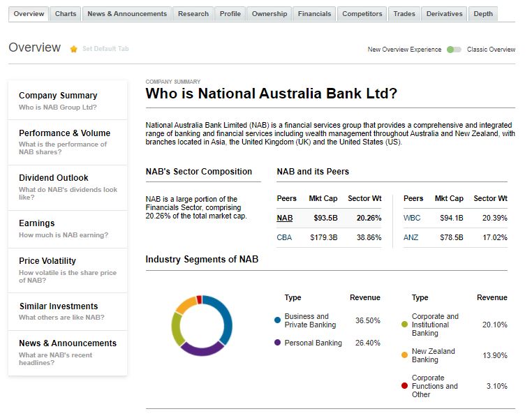Open the WBC peer link
This screenshot has width=532, height=416.
[x=411, y=218]
